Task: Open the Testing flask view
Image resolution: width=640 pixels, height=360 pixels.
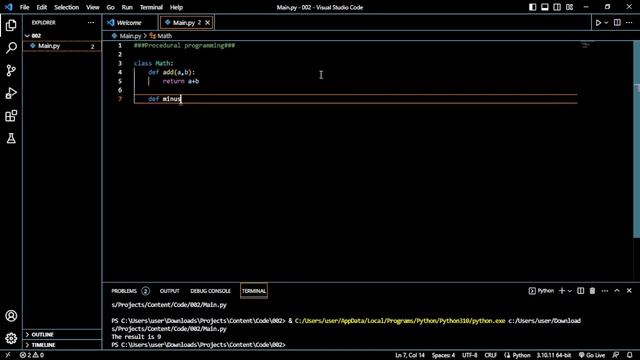Action: click(x=11, y=138)
